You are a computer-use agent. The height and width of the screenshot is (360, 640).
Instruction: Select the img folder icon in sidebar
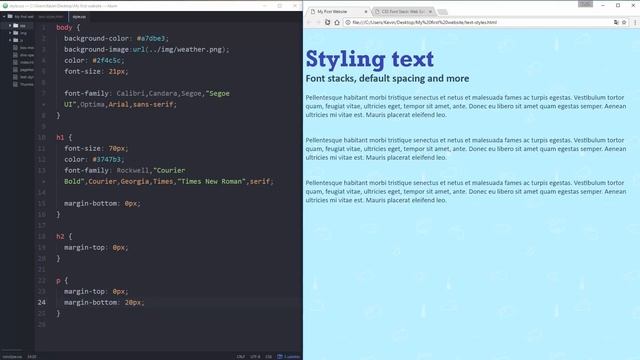[16, 33]
